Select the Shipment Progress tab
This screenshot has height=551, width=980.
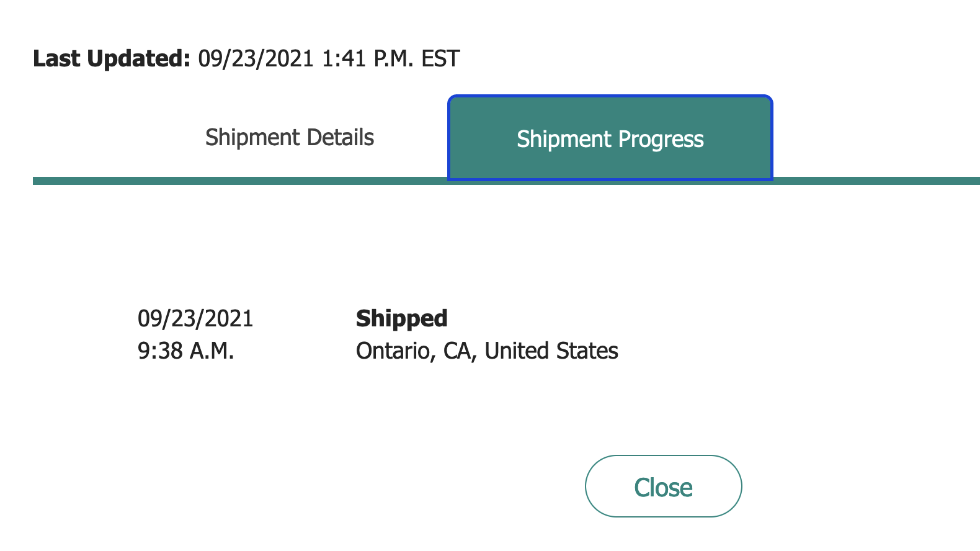click(610, 138)
